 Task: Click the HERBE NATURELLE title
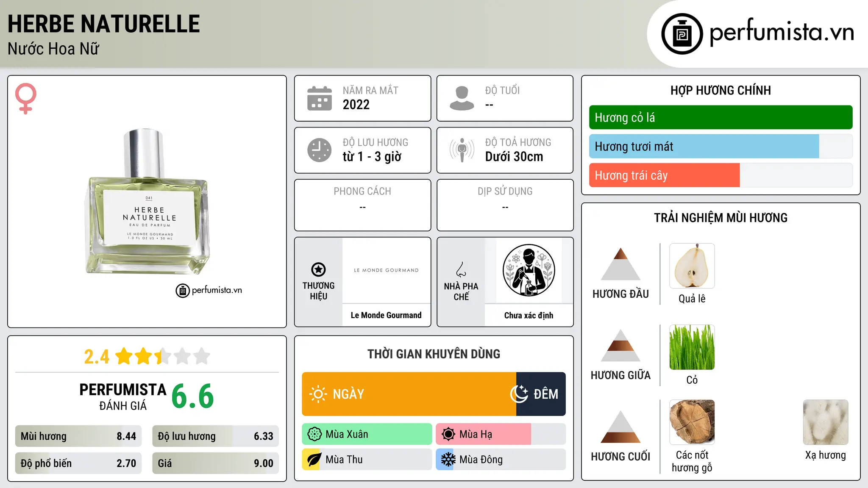tap(104, 24)
